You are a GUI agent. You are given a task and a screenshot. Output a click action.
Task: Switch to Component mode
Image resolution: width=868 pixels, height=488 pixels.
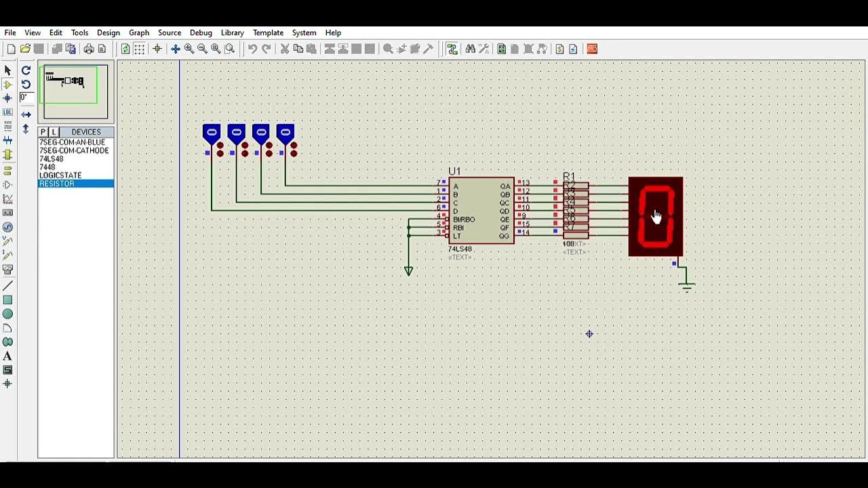pyautogui.click(x=7, y=85)
